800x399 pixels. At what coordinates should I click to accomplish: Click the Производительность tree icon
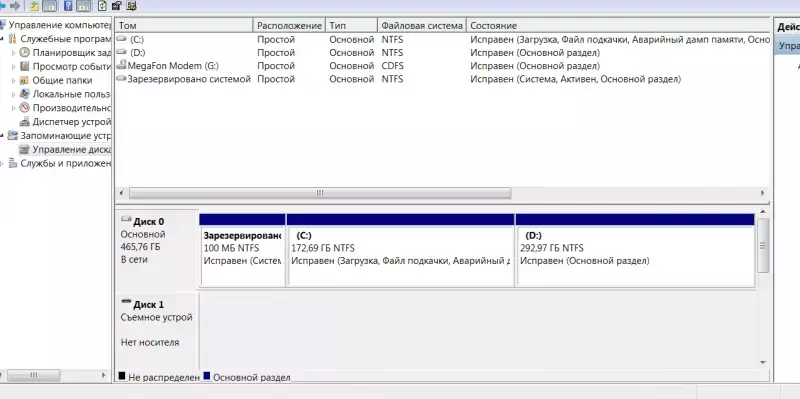[x=24, y=108]
